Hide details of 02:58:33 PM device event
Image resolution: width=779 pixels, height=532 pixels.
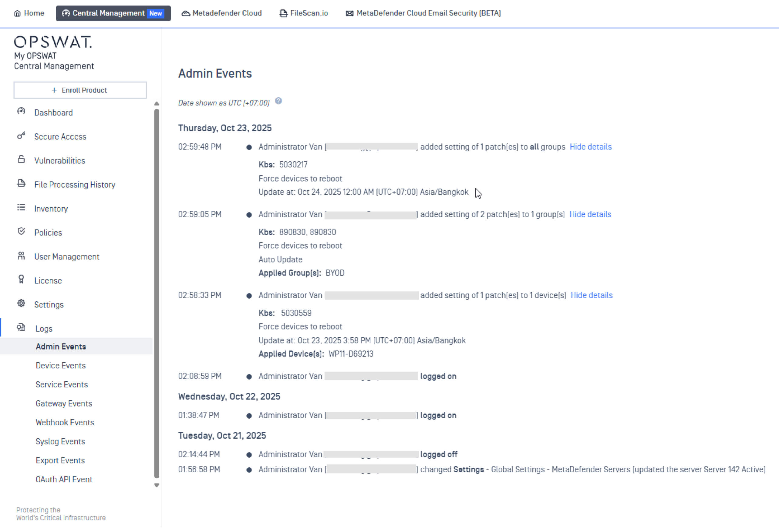coord(591,296)
